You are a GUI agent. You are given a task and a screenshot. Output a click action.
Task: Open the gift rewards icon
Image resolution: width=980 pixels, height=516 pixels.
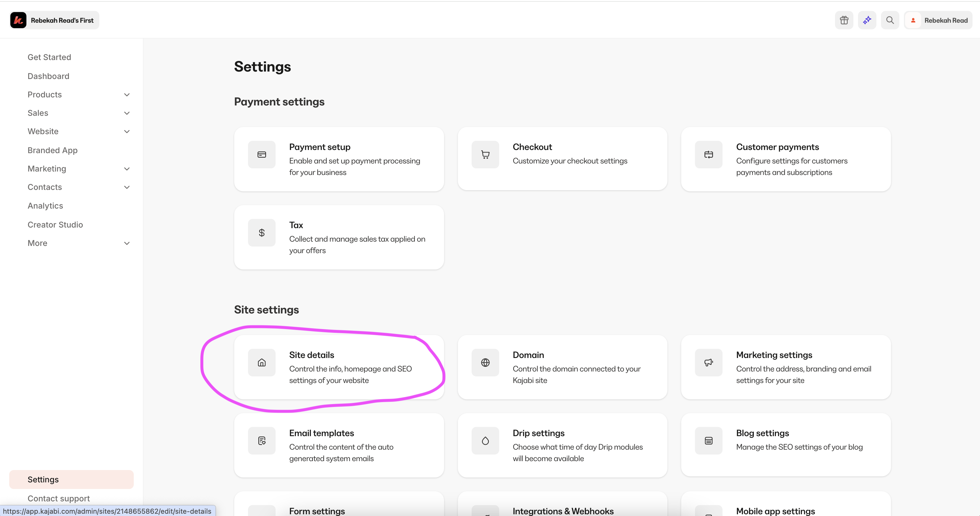pyautogui.click(x=844, y=20)
